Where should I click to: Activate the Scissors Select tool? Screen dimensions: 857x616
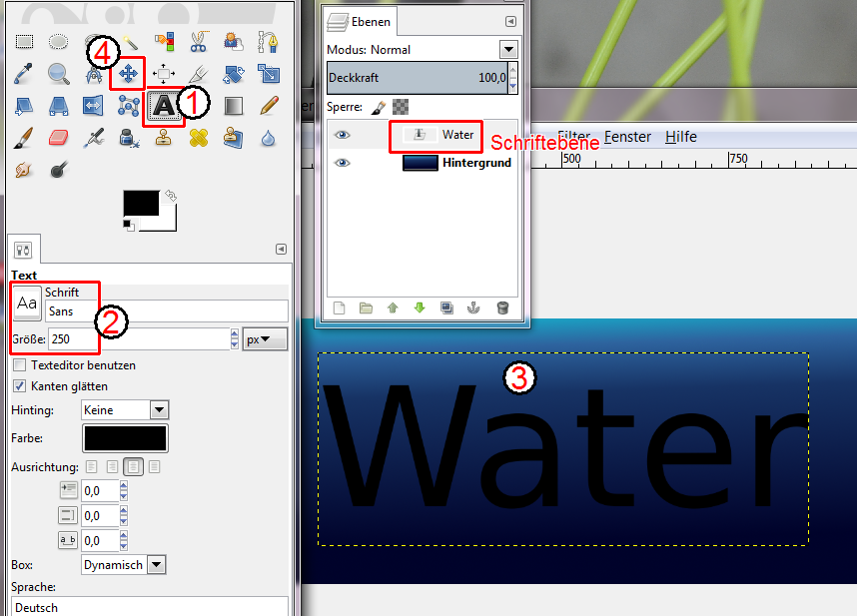[x=199, y=42]
